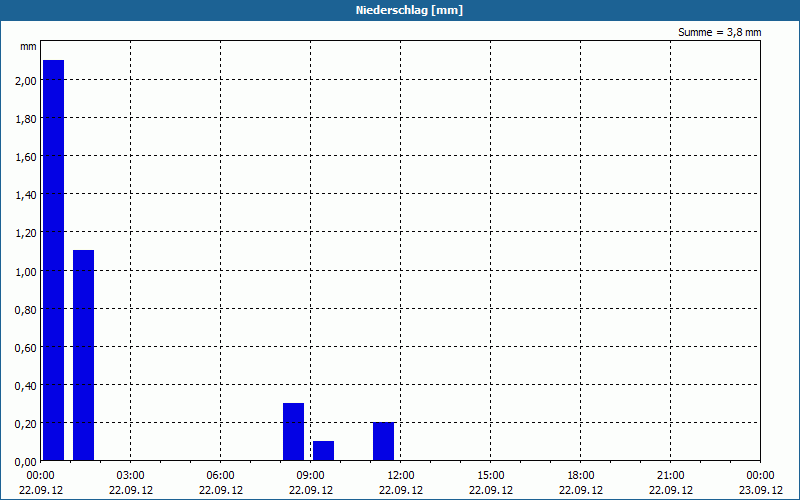
Task: Click the 'Summe = 3,8 mm' total label
Action: click(x=719, y=32)
